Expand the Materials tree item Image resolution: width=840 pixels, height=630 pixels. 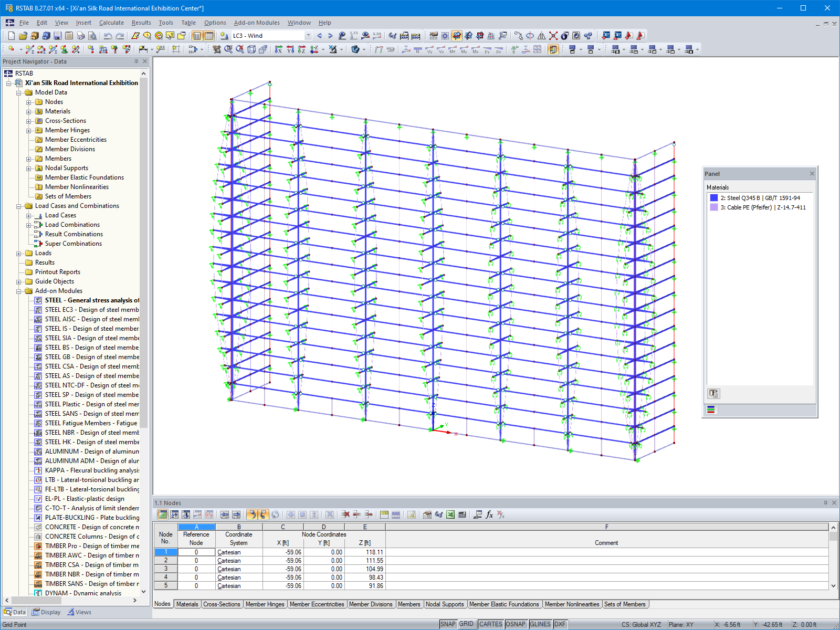pos(29,111)
